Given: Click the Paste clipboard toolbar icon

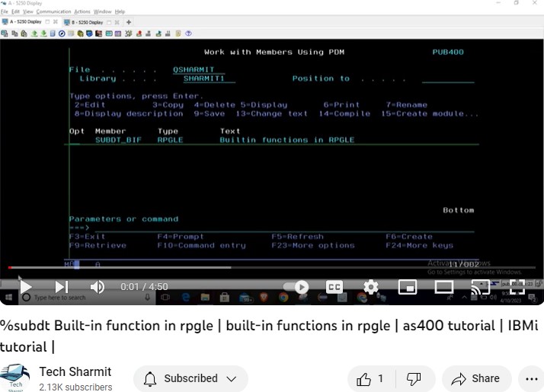Looking at the screenshot, I should [x=24, y=33].
